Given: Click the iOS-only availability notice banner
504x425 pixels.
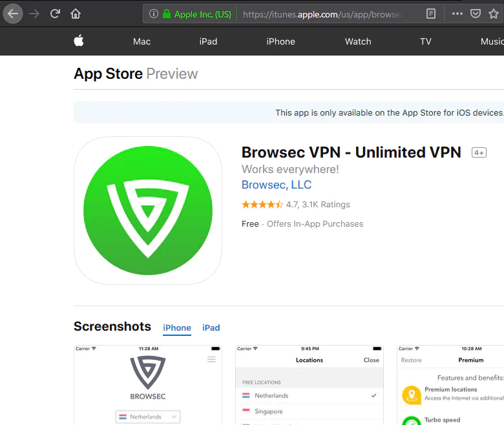Looking at the screenshot, I should 289,112.
